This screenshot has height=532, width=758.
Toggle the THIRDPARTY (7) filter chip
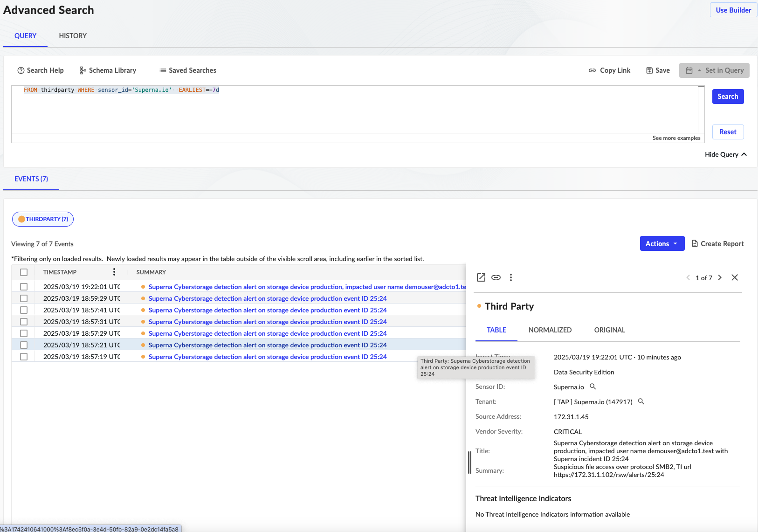43,219
